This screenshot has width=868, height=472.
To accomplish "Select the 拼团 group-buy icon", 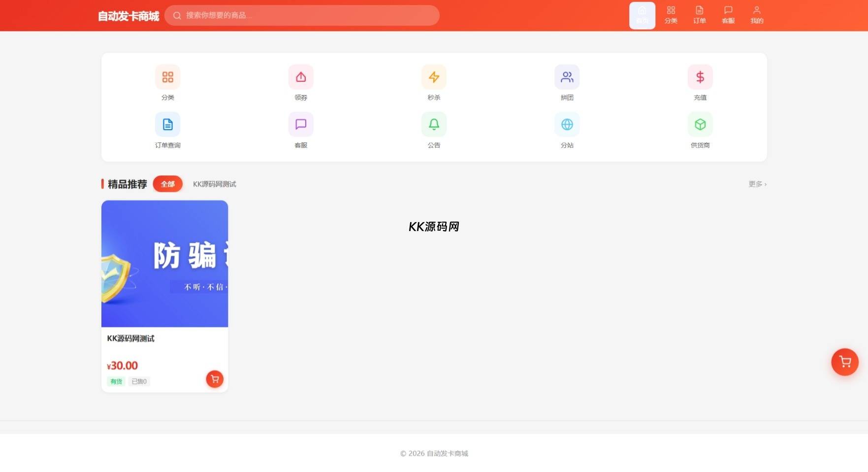I will (x=567, y=77).
